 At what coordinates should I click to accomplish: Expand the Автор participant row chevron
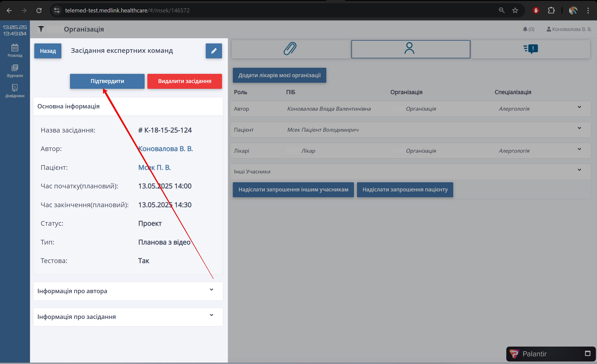[579, 107]
